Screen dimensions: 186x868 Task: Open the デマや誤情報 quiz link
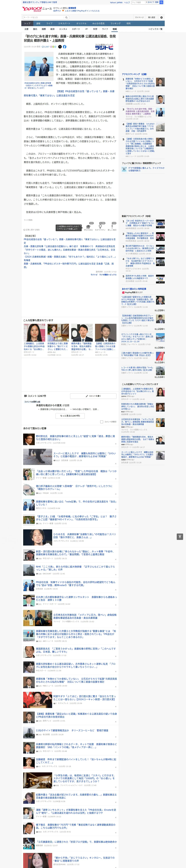(146, 169)
